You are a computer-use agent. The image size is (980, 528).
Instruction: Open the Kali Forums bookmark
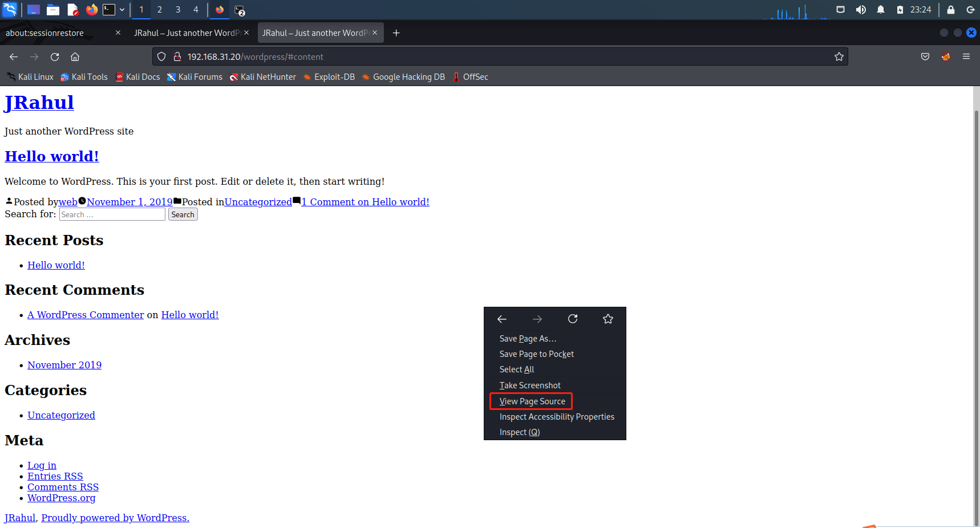tap(195, 77)
